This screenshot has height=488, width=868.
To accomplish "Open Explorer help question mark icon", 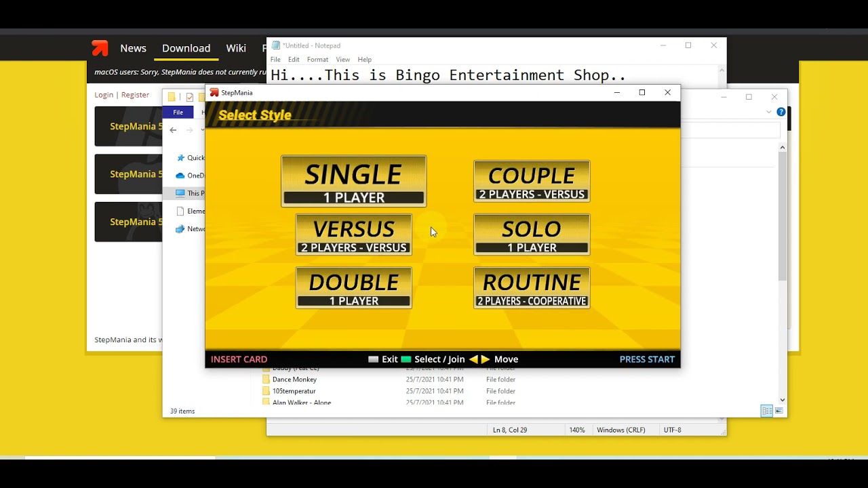I will pos(781,112).
